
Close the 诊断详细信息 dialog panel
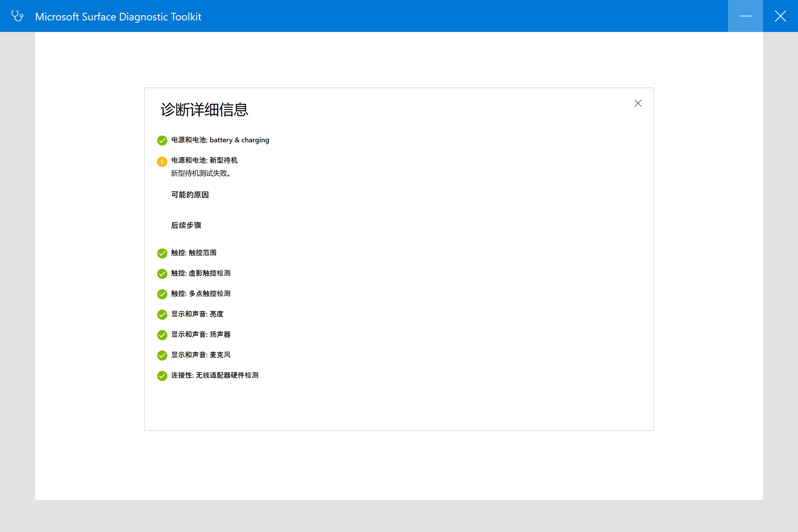tap(638, 104)
